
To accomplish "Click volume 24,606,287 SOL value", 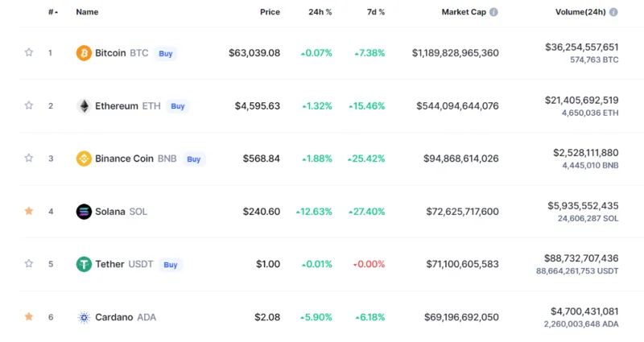I will [x=588, y=218].
